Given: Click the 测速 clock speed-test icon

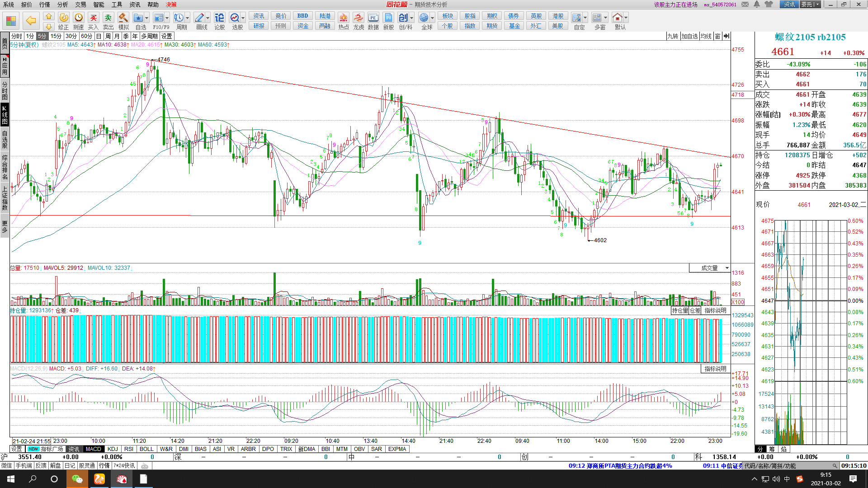Looking at the screenshot, I should click(x=79, y=18).
